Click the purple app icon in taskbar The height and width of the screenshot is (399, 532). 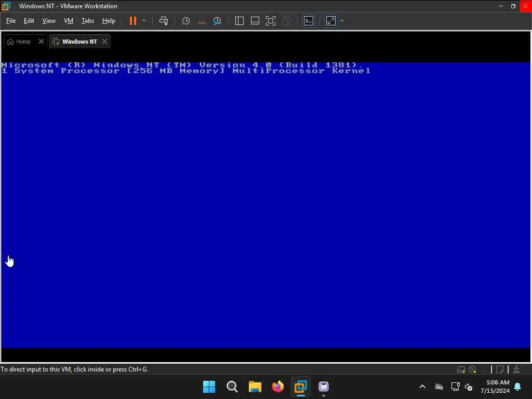point(323,387)
